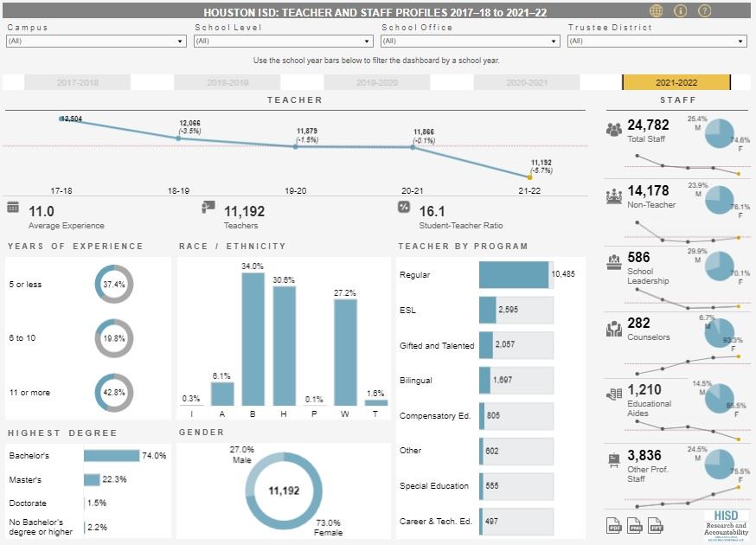Click the '11.0' average experience value

click(42, 211)
